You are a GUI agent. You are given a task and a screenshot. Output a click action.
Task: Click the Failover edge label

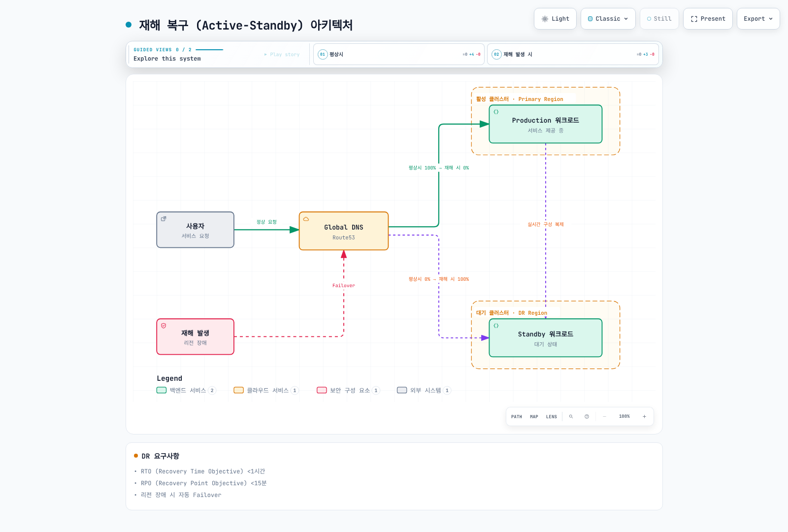pyautogui.click(x=344, y=286)
